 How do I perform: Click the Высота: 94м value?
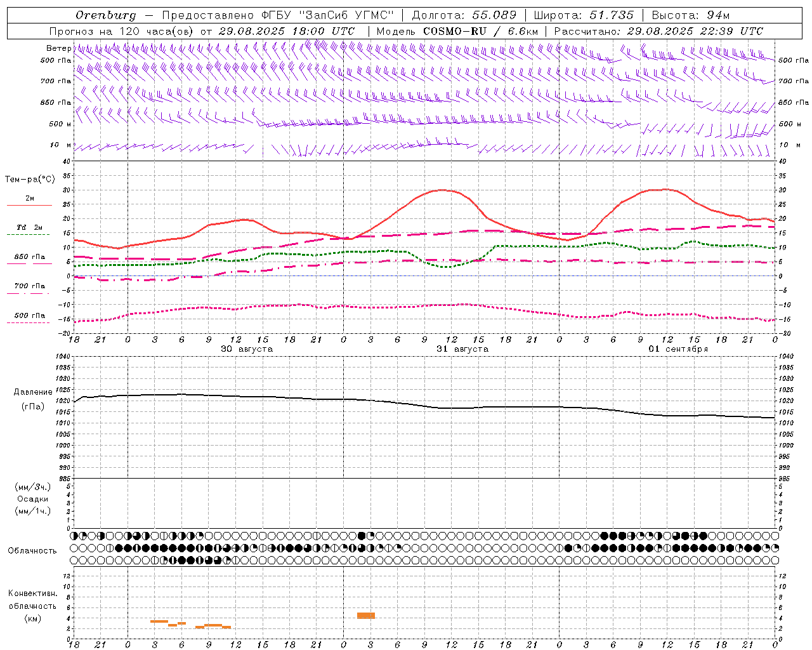[691, 15]
